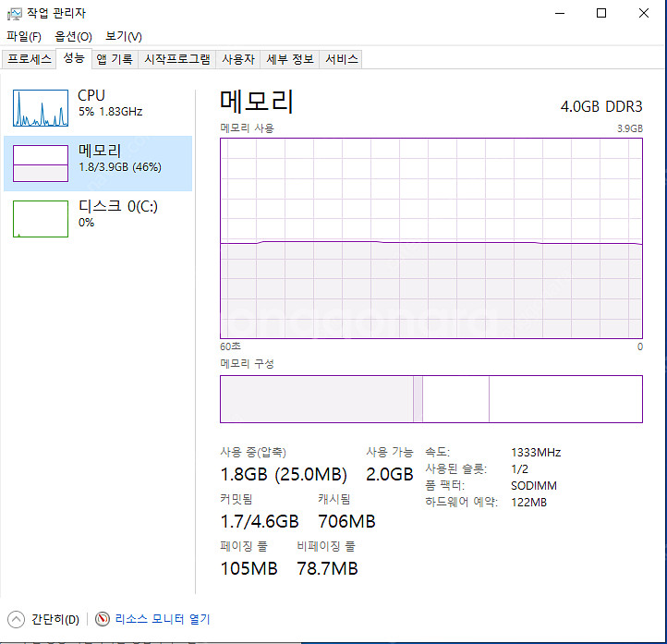Click the 122MB hardware reserved value
667x644 pixels.
point(528,503)
